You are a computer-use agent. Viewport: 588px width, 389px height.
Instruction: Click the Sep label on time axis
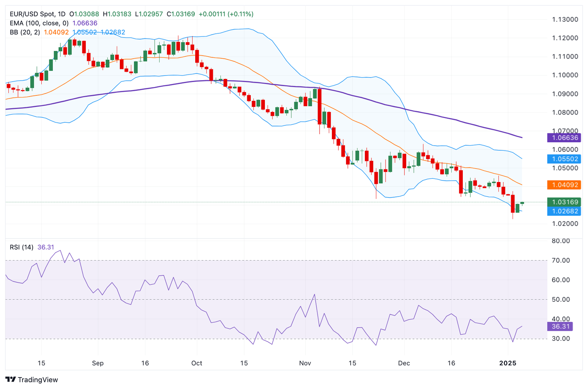tap(98, 363)
